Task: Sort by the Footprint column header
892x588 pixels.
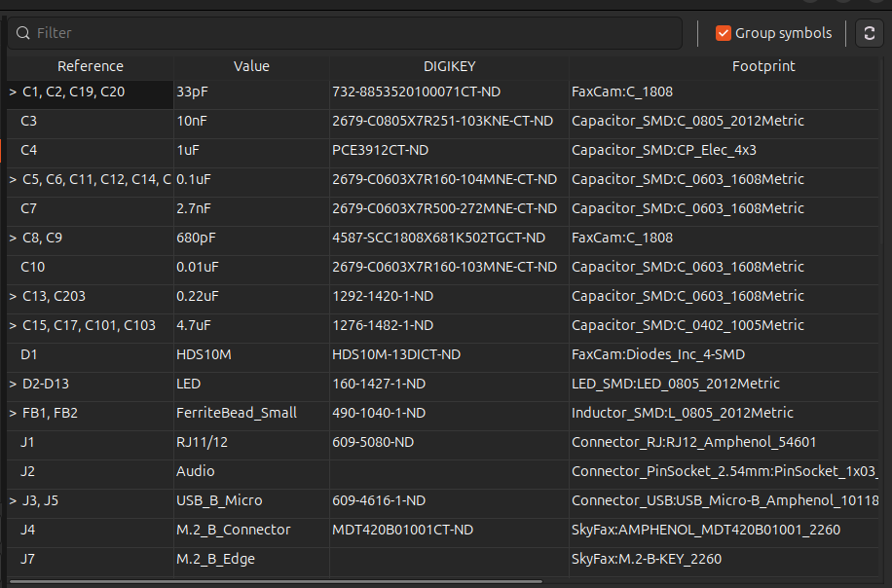Action: tap(763, 66)
